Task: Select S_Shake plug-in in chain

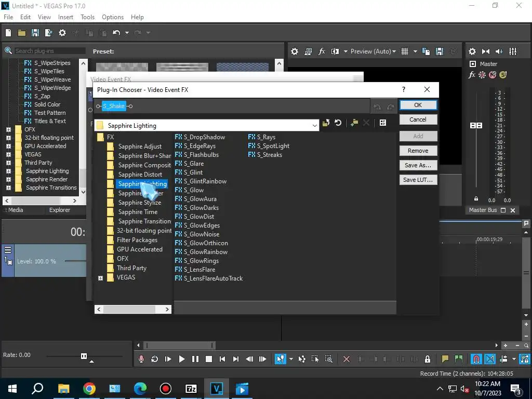Action: 114,106
